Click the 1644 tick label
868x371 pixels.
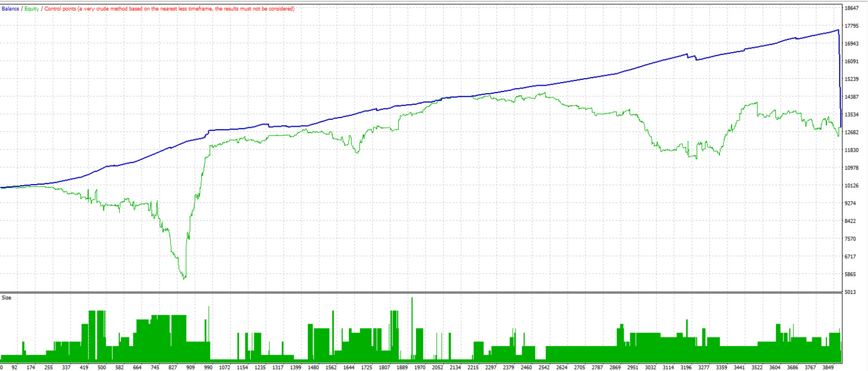348,368
